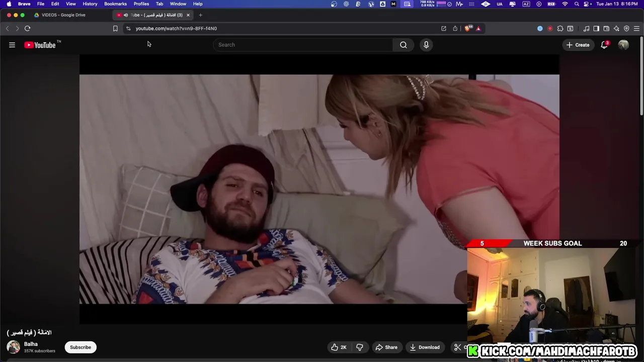Go forward in browser history

coord(17,29)
